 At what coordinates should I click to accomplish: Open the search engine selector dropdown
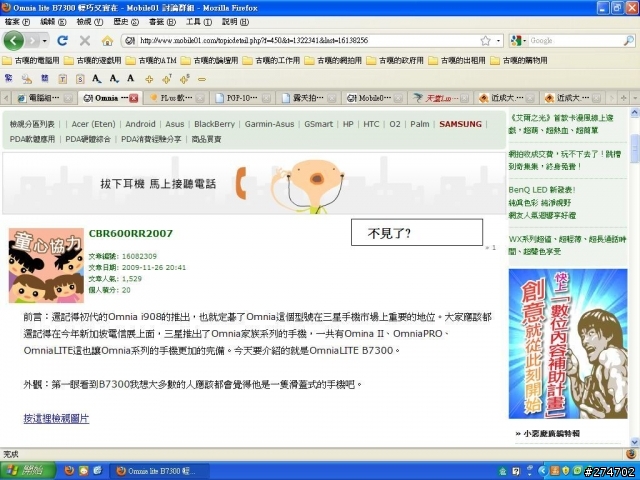point(524,40)
